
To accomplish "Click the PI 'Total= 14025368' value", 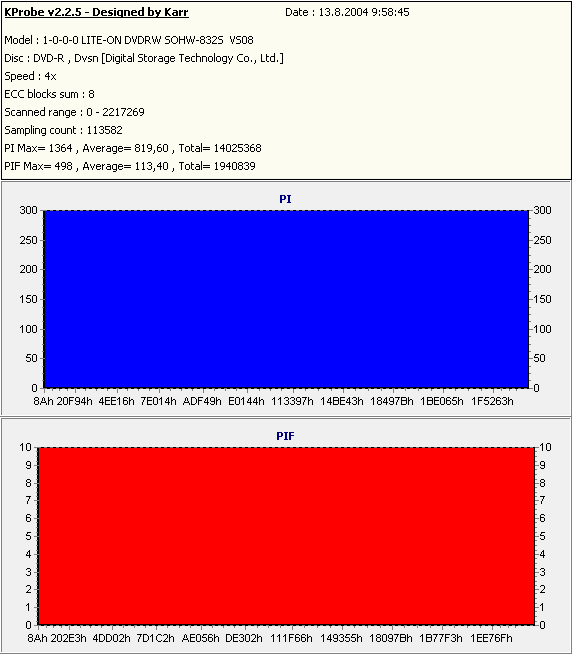I will click(x=220, y=148).
